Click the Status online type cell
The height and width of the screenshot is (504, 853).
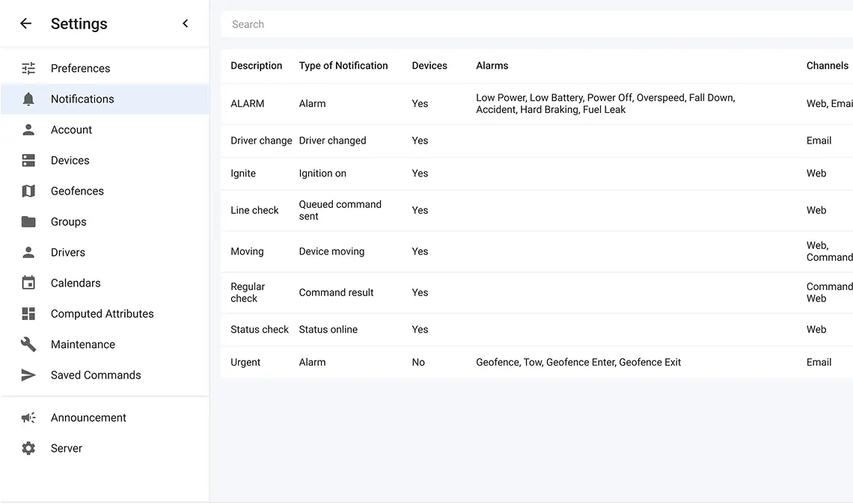(328, 329)
